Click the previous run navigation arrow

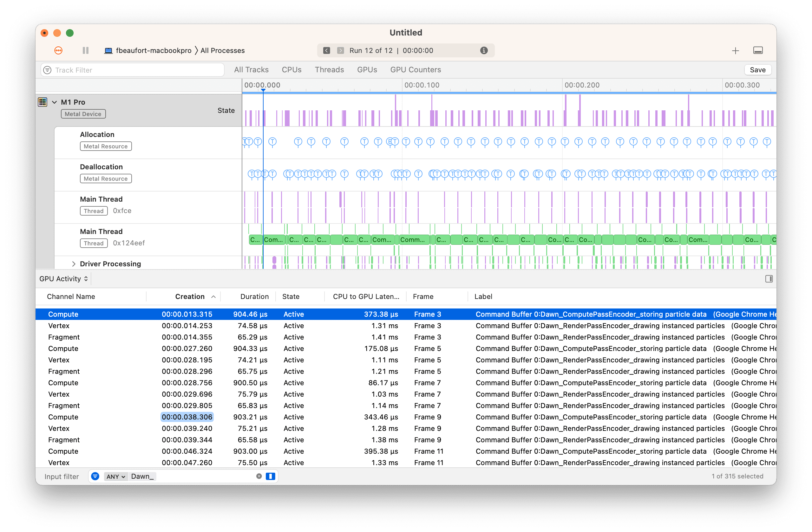click(x=325, y=50)
